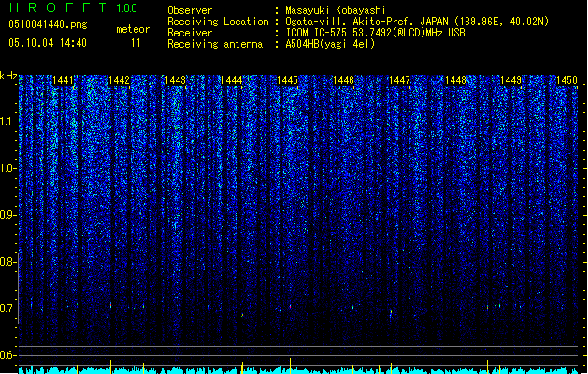
Task: Select the 1449 time marker label
Action: tap(511, 80)
